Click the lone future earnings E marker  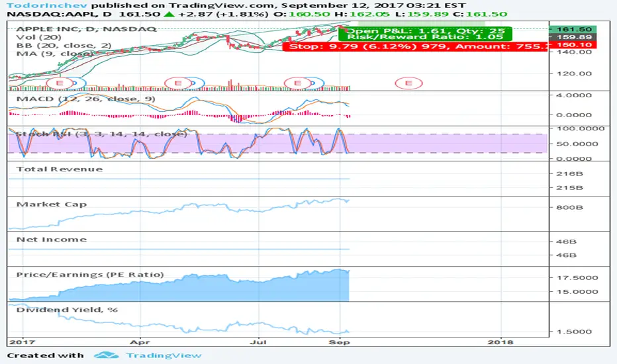tap(409, 83)
